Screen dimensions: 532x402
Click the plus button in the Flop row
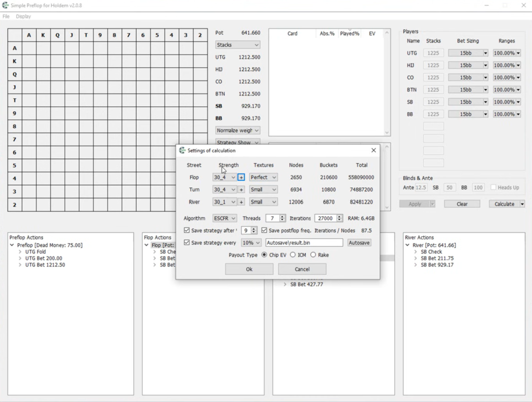pos(241,178)
